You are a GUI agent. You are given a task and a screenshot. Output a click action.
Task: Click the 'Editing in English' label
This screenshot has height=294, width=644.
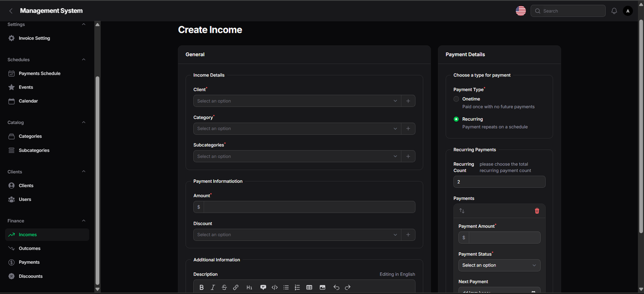pyautogui.click(x=397, y=274)
